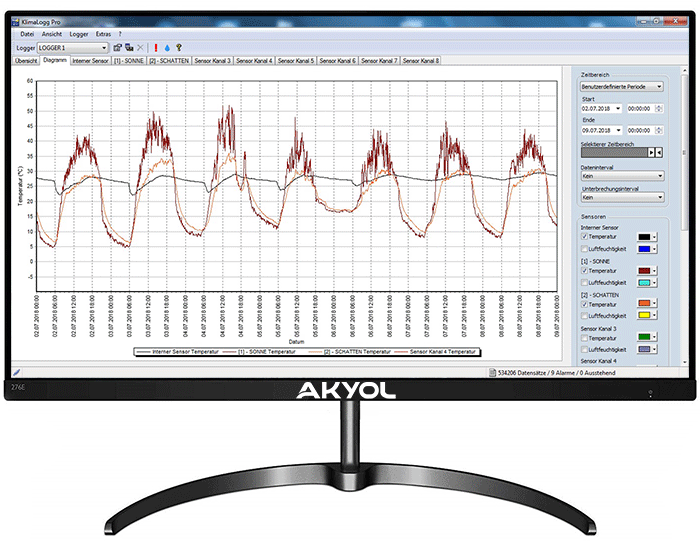Open color dropdown arrow next to yellow swatch
The width and height of the screenshot is (700, 541).
[654, 315]
